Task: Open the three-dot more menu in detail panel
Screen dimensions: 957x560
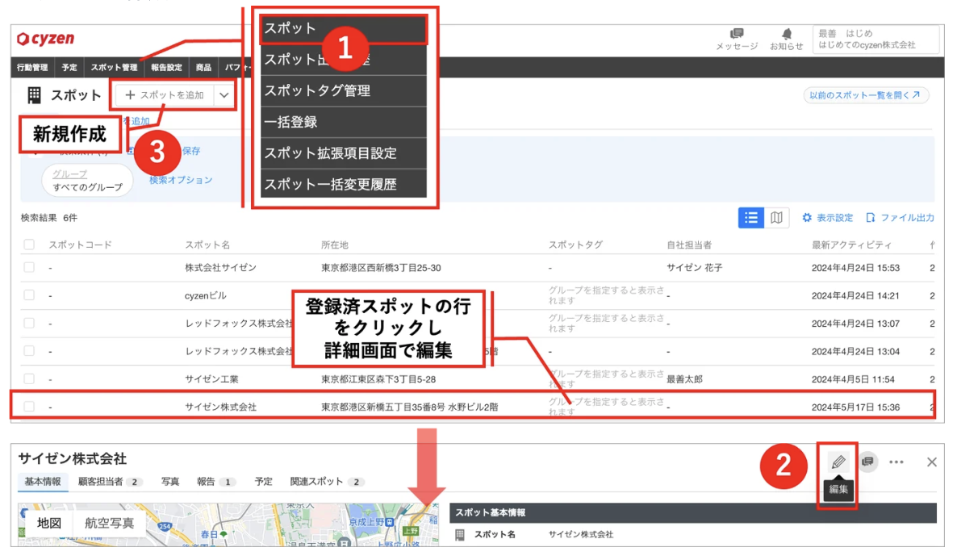Action: click(x=896, y=462)
